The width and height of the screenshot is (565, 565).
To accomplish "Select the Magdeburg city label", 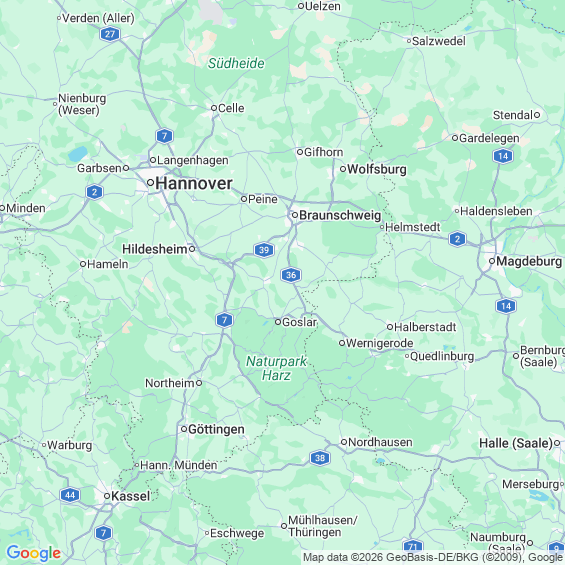I will tap(529, 261).
